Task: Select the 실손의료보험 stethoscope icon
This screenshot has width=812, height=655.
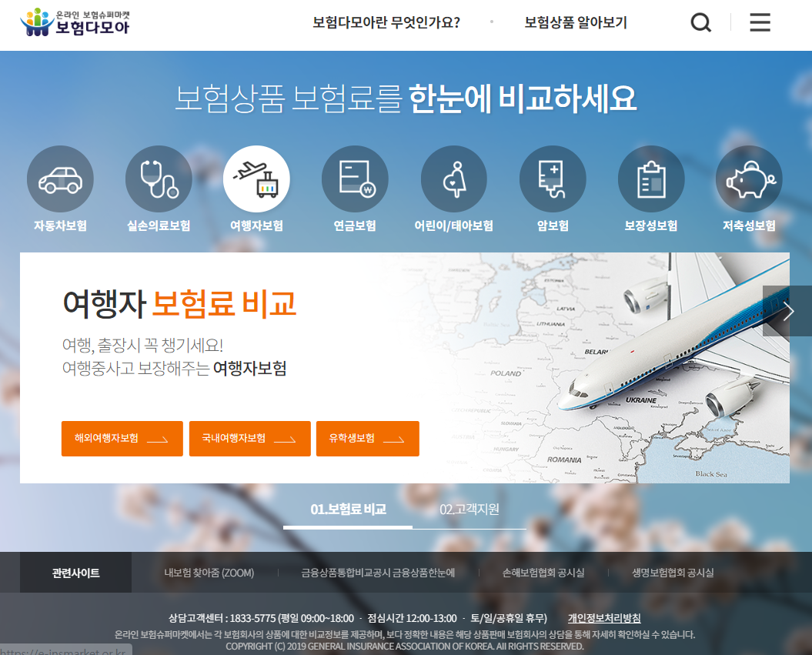Action: [x=159, y=178]
